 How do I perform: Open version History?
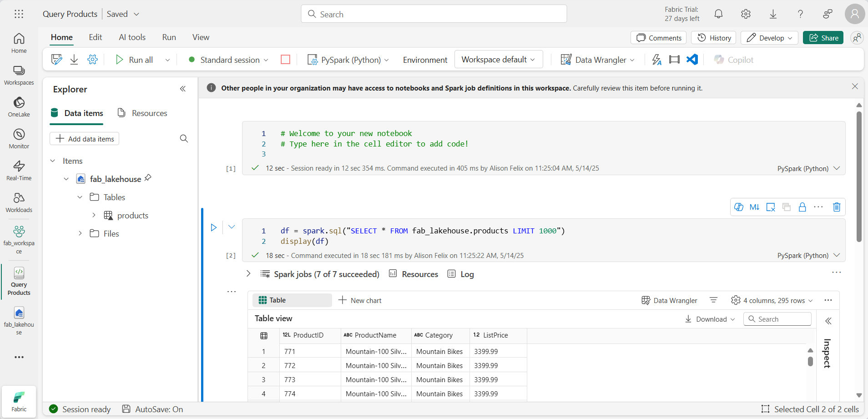pyautogui.click(x=714, y=38)
